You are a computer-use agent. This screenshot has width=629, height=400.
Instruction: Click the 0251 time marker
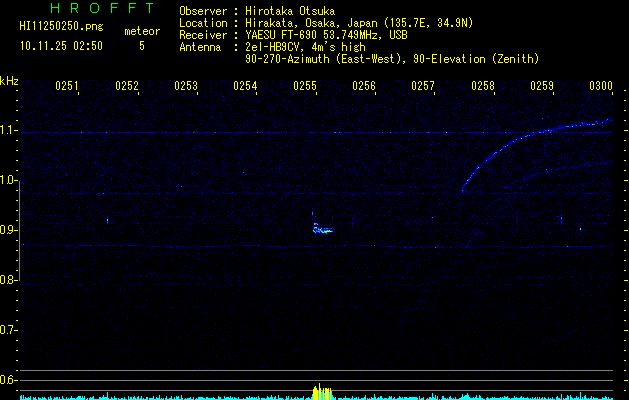point(67,86)
